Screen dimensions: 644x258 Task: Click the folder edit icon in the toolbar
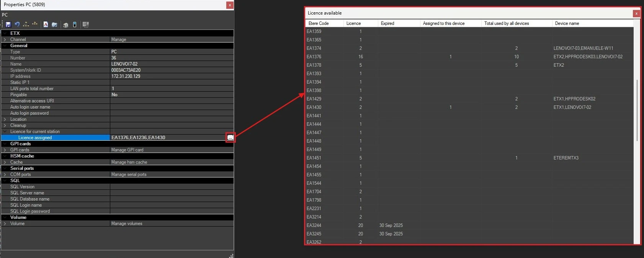click(55, 25)
